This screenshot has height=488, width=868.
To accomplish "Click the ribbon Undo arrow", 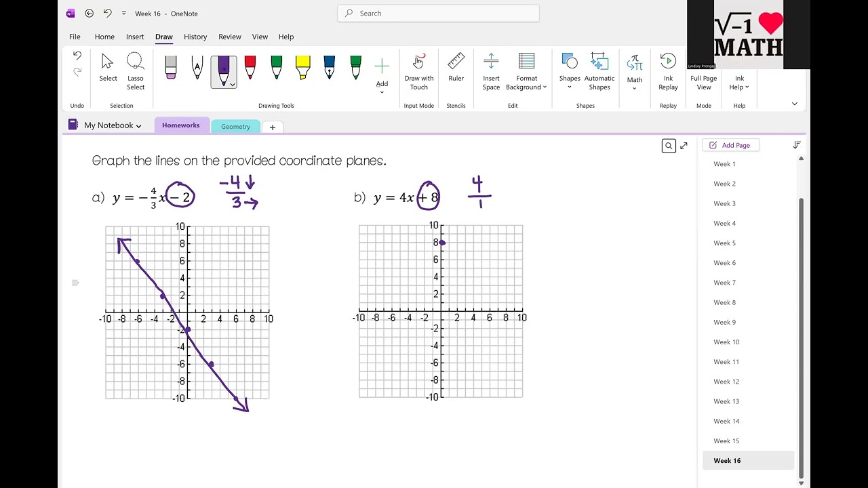I will coord(77,56).
